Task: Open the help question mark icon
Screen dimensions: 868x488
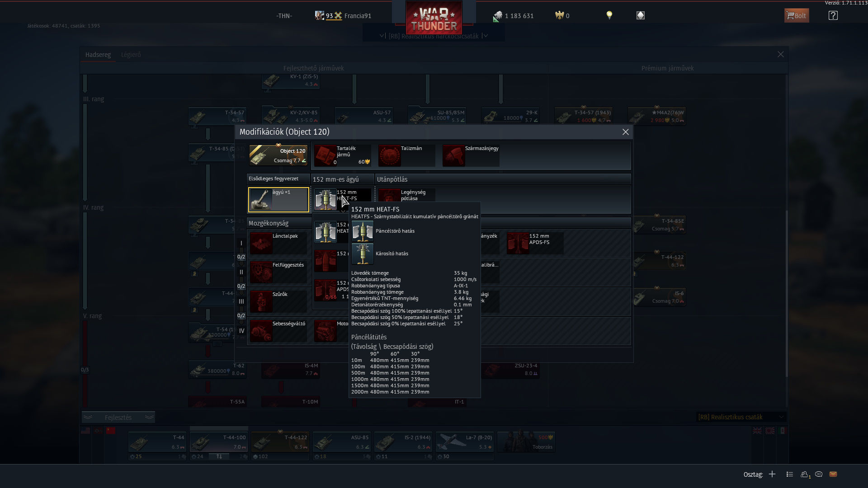Action: pos(833,15)
